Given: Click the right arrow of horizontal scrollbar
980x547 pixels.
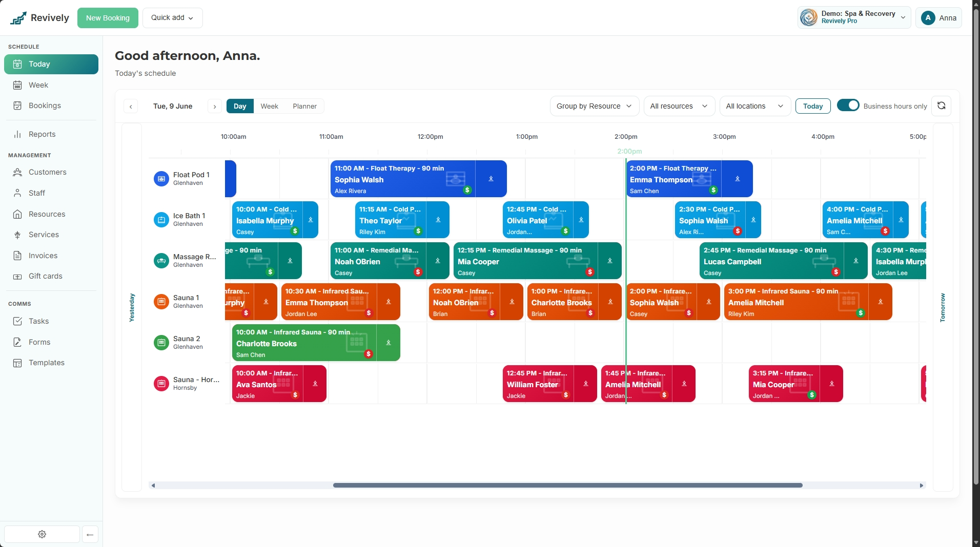Looking at the screenshot, I should point(922,485).
